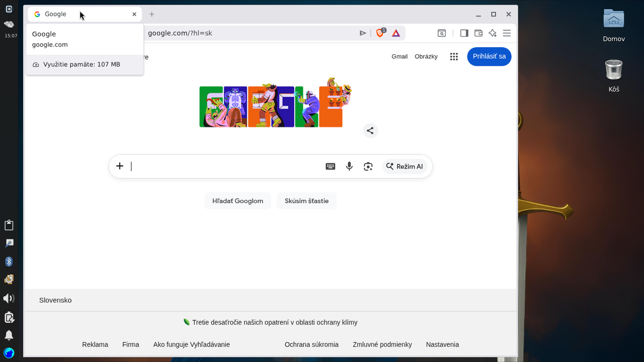Open the Brave Rewards triangle icon
This screenshot has height=362, width=644.
pos(396,33)
